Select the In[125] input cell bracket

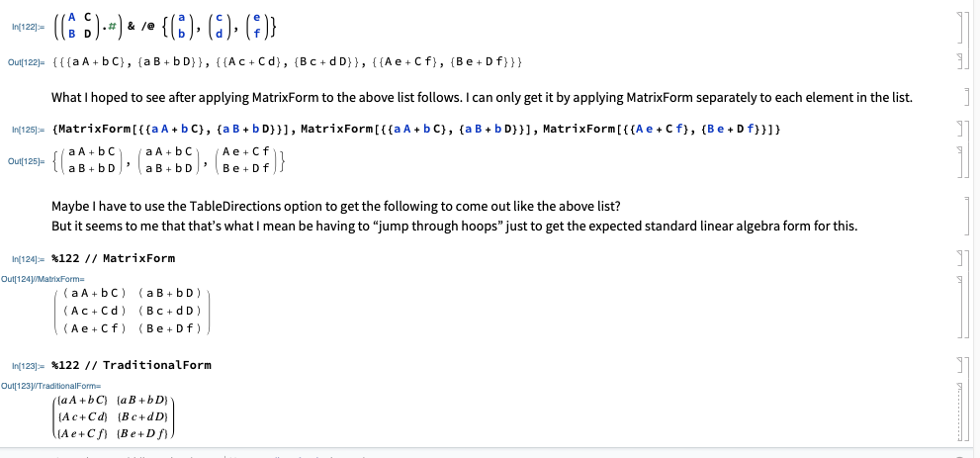coord(959,130)
